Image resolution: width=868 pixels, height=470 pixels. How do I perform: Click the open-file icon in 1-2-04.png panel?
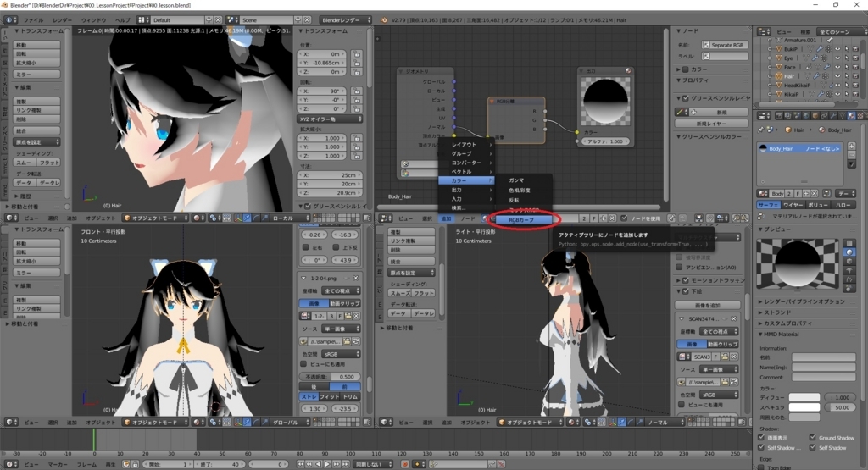click(348, 316)
